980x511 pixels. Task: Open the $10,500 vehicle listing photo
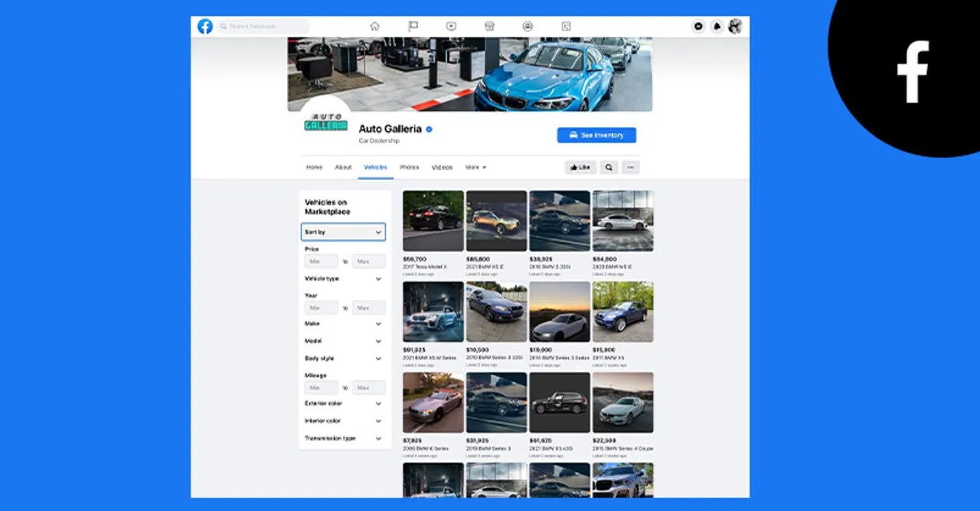tap(496, 312)
